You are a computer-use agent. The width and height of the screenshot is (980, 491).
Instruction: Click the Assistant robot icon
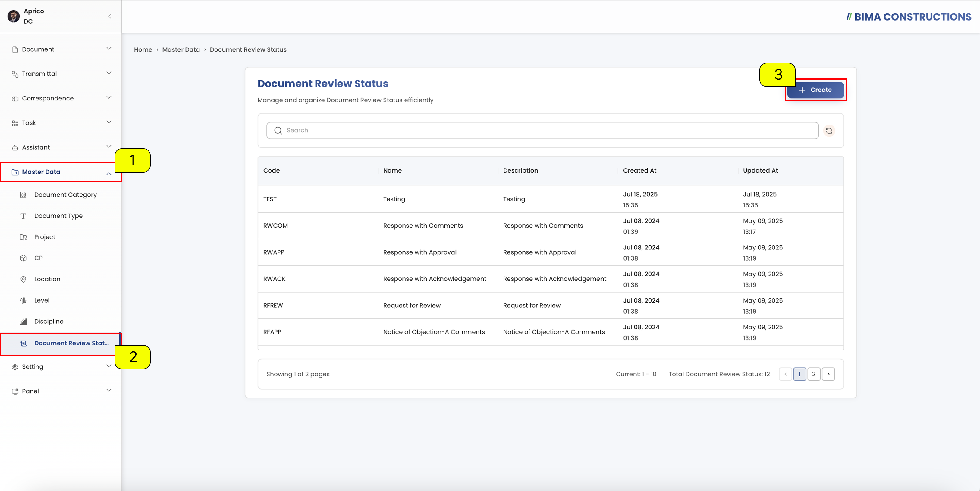tap(15, 148)
